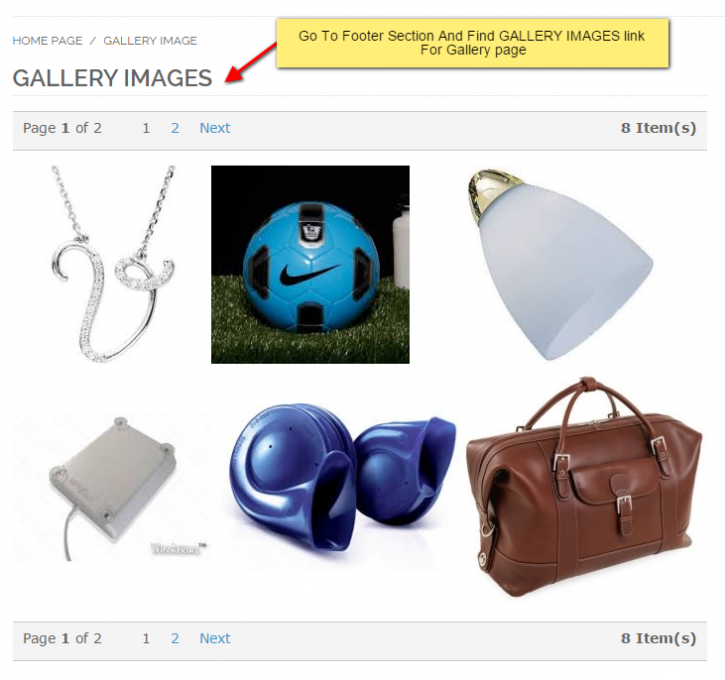Select page 1 in bottom pager

(x=146, y=638)
